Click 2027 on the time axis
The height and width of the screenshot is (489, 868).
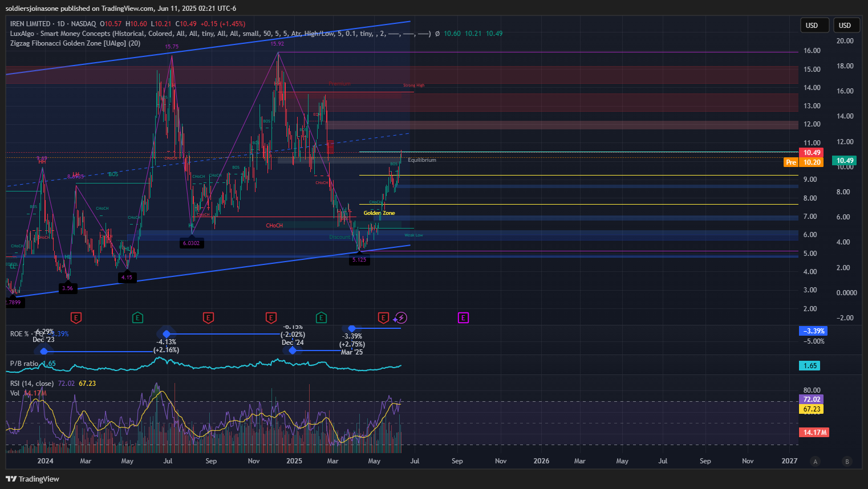pyautogui.click(x=790, y=461)
